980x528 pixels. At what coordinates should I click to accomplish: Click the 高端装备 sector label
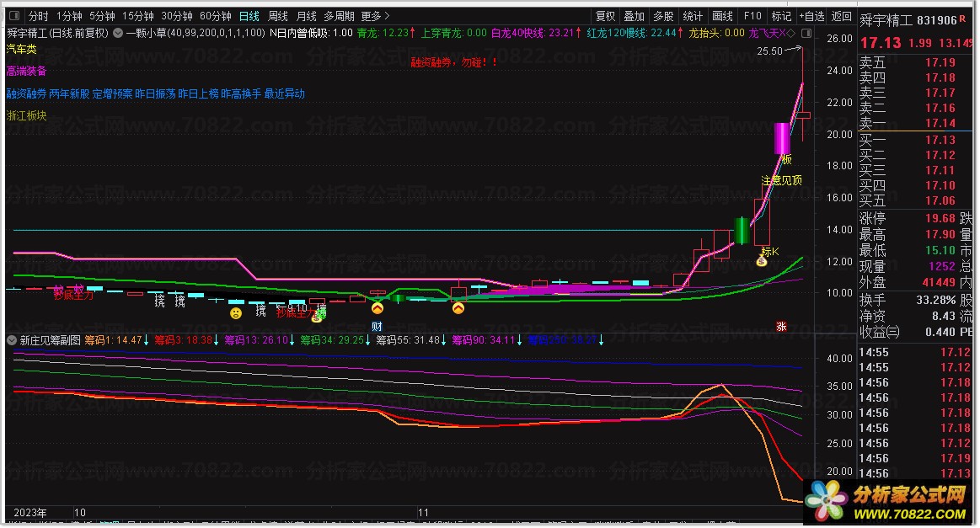tap(26, 72)
